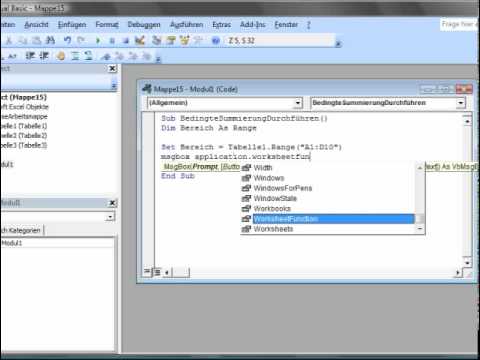Toggle breakpoint with the hand icon

pos(61,56)
